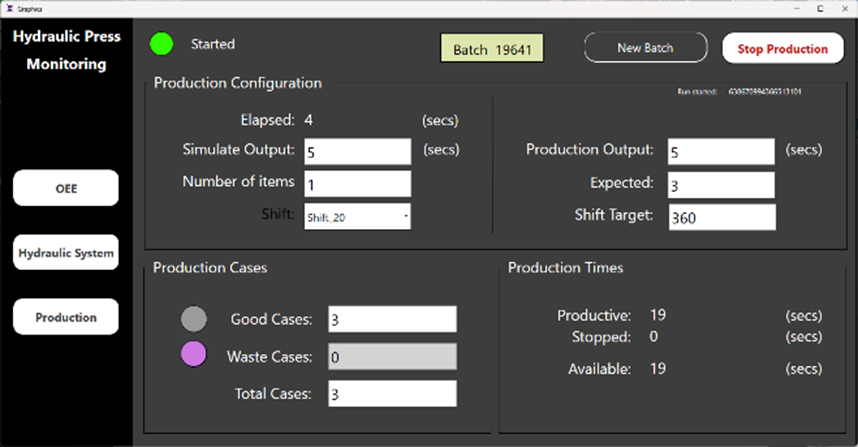Open the OEE page
858x447 pixels.
[65, 188]
